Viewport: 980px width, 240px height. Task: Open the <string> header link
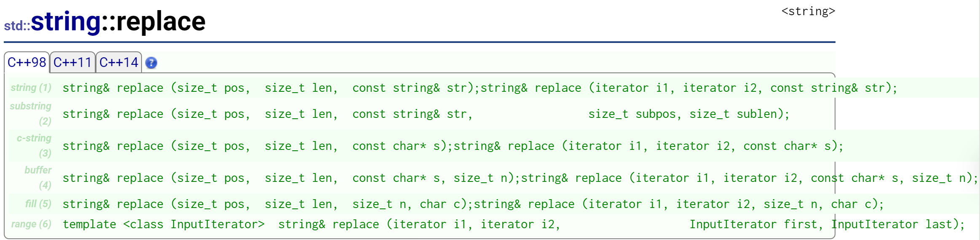pyautogui.click(x=808, y=11)
